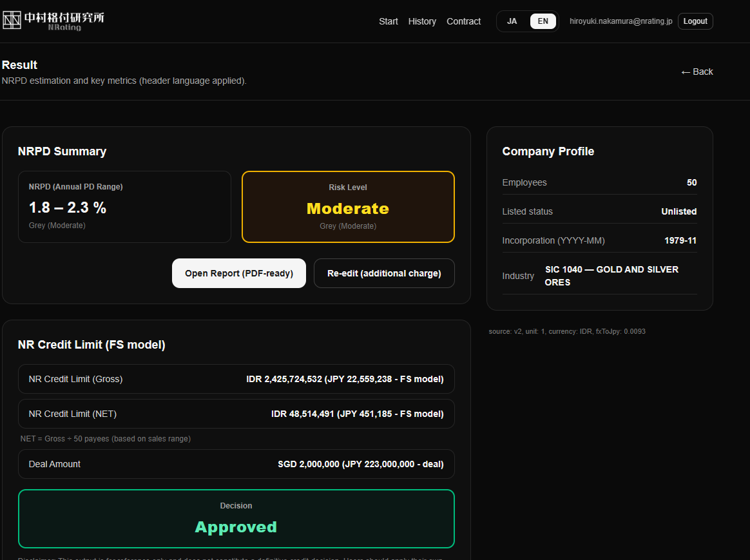
Task: Return using the Back link
Action: pyautogui.click(x=697, y=72)
